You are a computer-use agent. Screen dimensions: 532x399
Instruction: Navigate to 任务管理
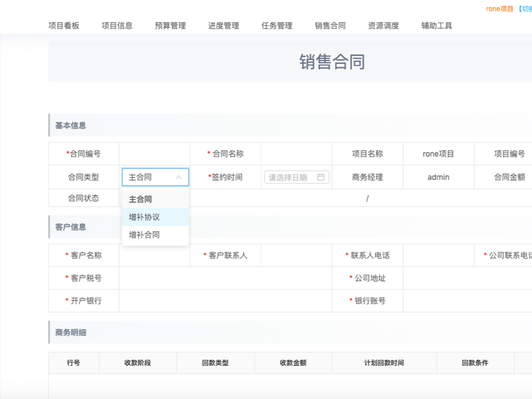[277, 26]
